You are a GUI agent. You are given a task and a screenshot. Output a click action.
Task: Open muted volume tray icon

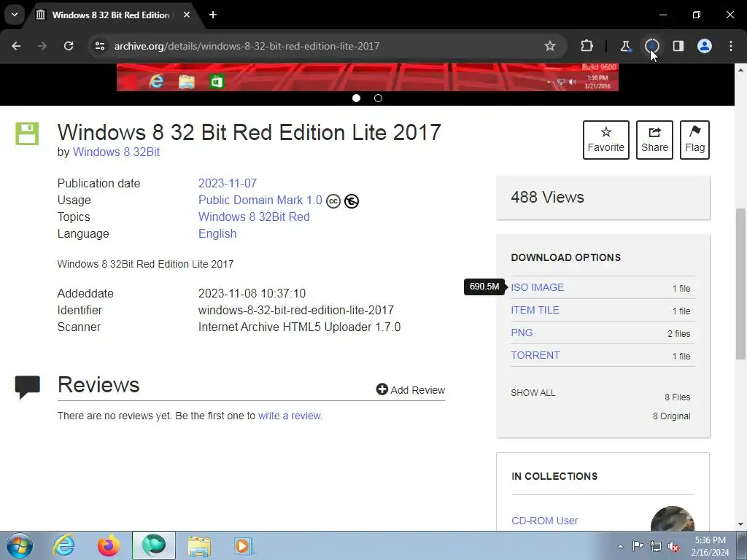tap(673, 546)
